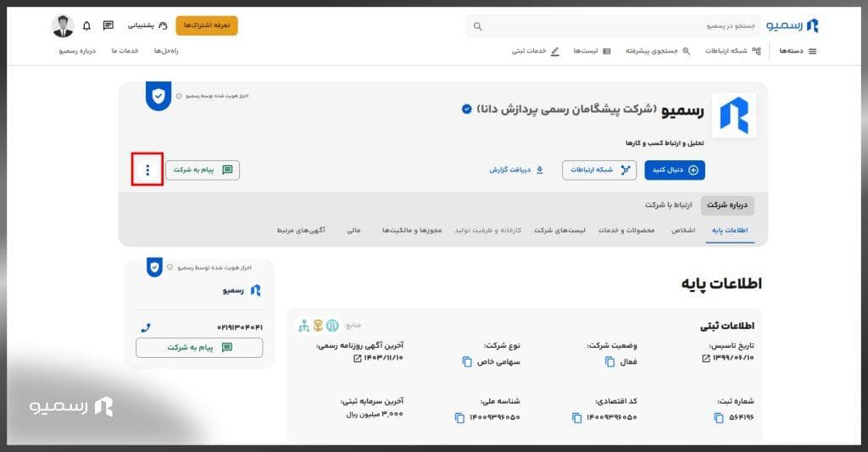
Task: Click the 'اطلاعات ثبتی' section heading
Action: [x=726, y=326]
